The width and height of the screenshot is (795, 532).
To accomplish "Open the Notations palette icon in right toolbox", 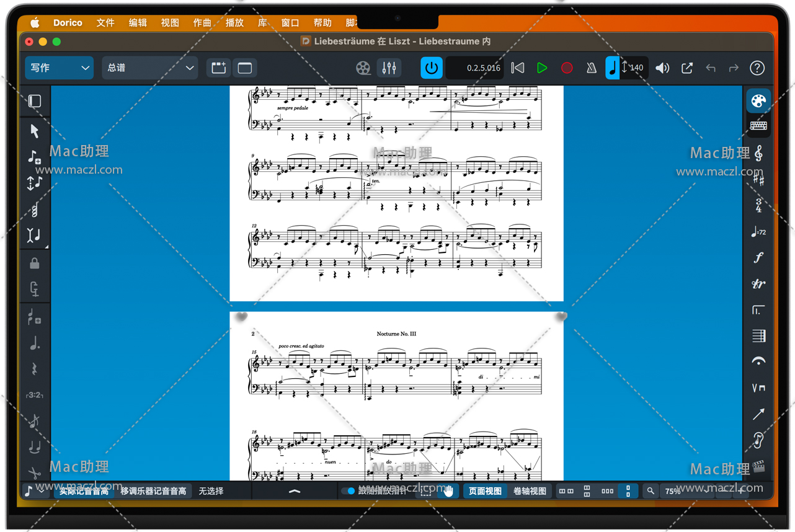I will (758, 100).
